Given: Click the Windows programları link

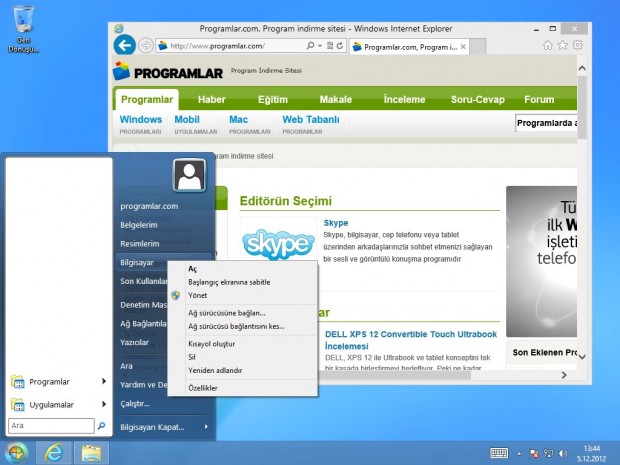Looking at the screenshot, I should [x=141, y=124].
